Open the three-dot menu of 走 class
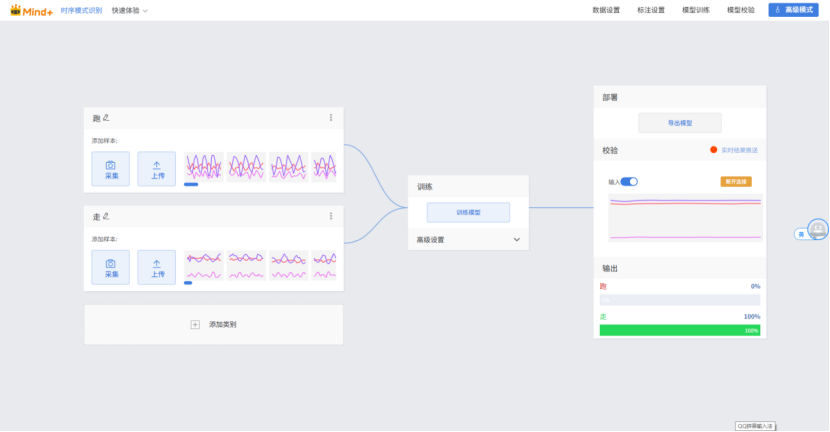The width and height of the screenshot is (830, 432). [331, 216]
